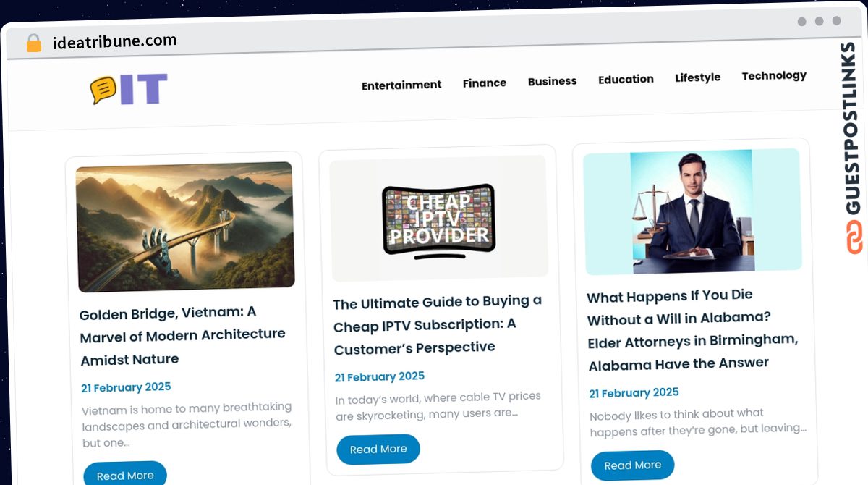Select the date under the IPTV guide title
Image resolution: width=868 pixels, height=485 pixels.
[380, 377]
